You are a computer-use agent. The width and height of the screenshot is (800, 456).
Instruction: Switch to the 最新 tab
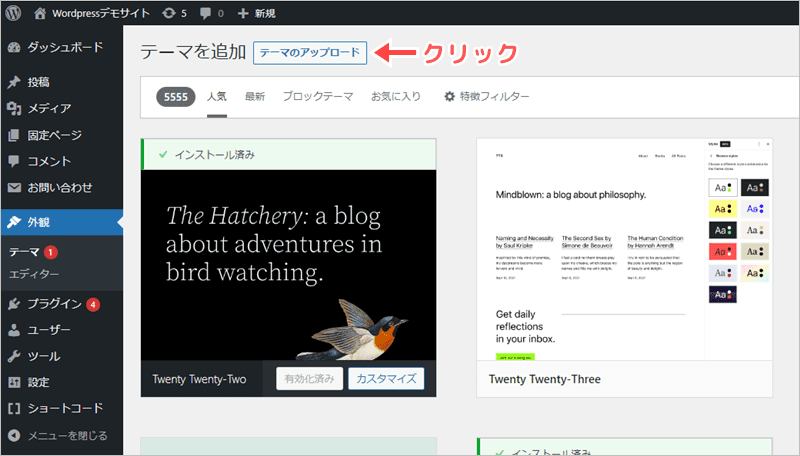(255, 97)
